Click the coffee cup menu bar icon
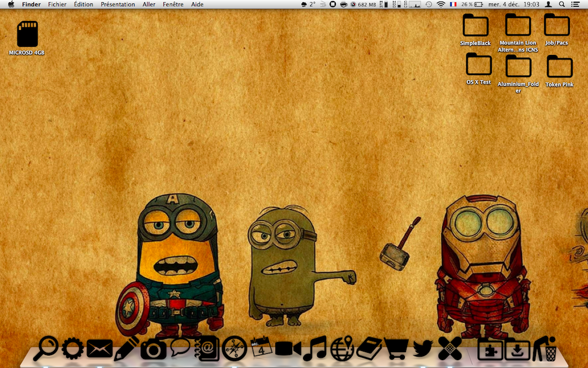 [x=343, y=4]
